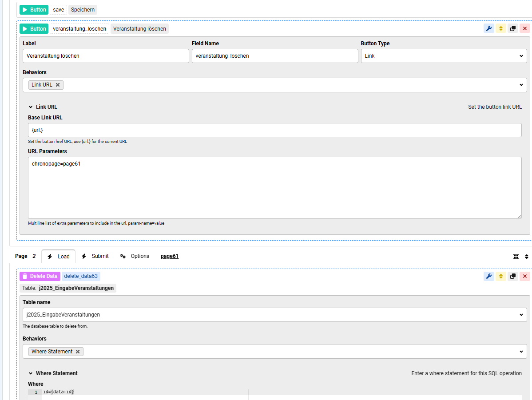Remove the delete_data63 action with red X
Screen dimensions: 532x400
pos(525,276)
